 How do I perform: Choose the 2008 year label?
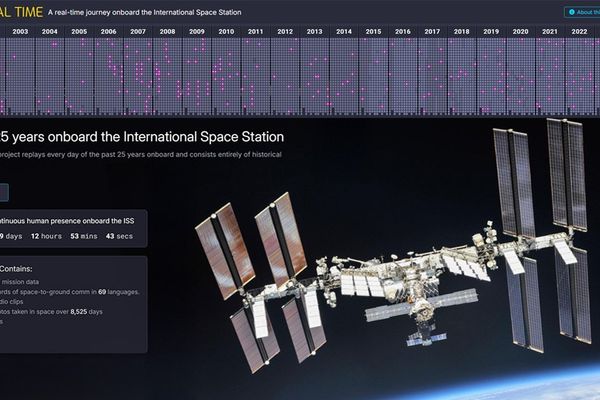[x=168, y=32]
